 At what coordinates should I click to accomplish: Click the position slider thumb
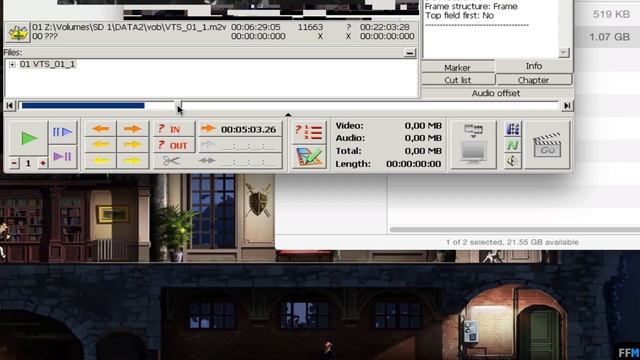click(178, 106)
